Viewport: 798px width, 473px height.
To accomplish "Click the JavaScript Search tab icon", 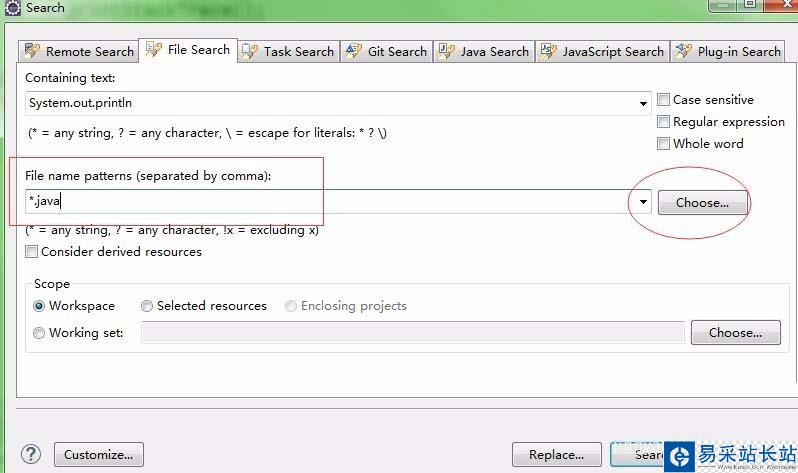I will [549, 51].
